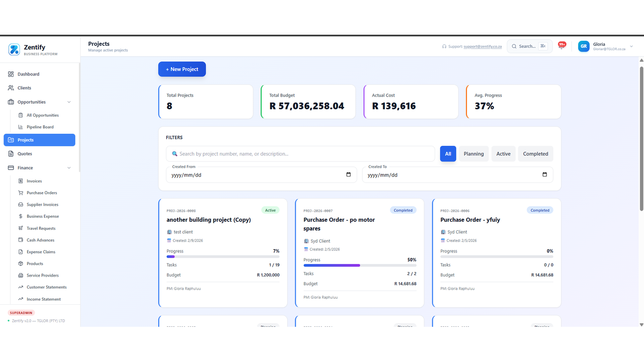Open the Gloria account dropdown arrow
The height and width of the screenshot is (362, 644).
pyautogui.click(x=631, y=46)
